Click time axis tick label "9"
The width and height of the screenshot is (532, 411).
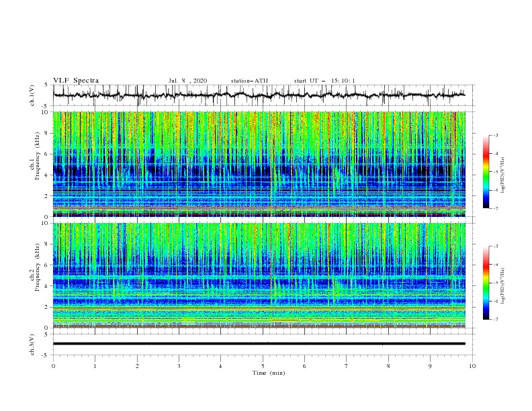(x=430, y=366)
